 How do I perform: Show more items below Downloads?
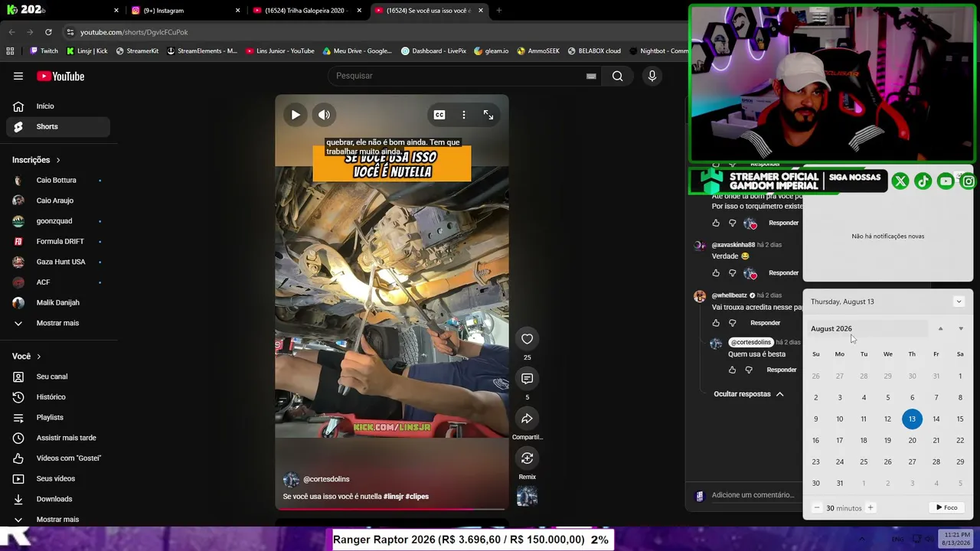point(58,520)
